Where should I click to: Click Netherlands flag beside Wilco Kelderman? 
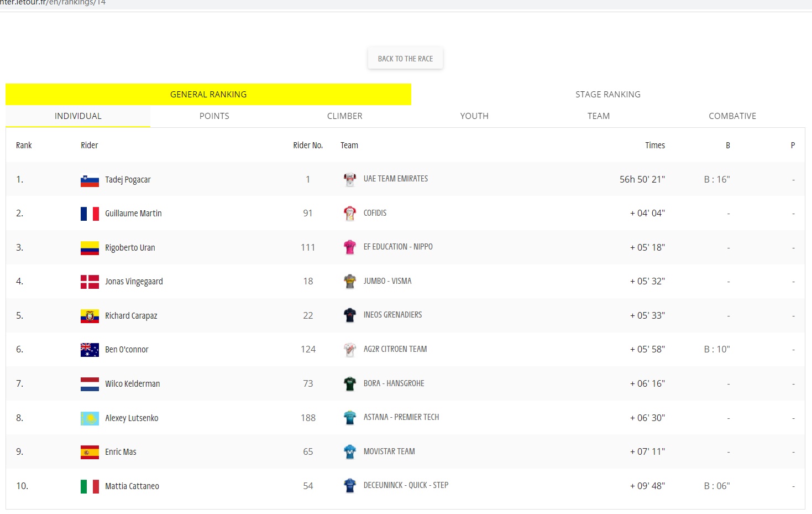[x=90, y=384]
